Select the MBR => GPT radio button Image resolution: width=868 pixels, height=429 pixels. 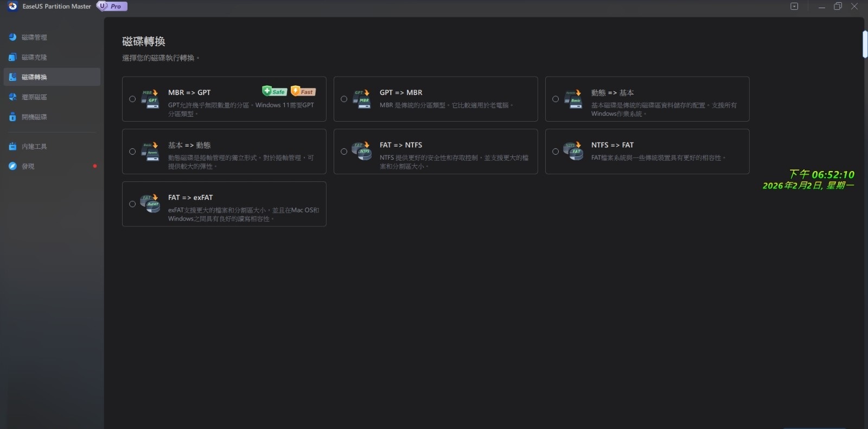[132, 99]
